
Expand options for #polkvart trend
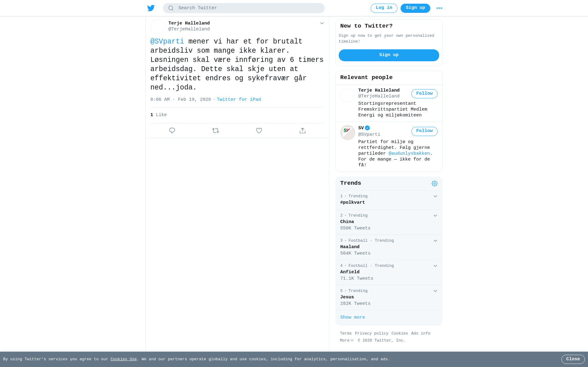pyautogui.click(x=435, y=196)
